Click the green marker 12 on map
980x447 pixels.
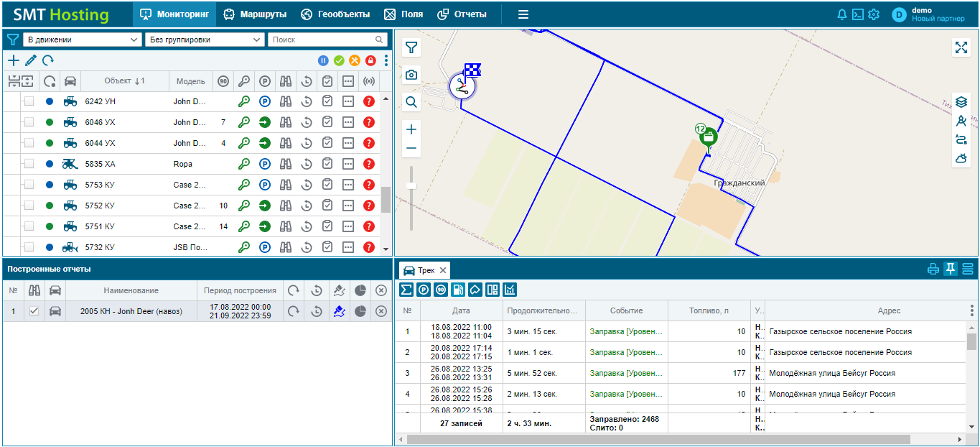707,137
